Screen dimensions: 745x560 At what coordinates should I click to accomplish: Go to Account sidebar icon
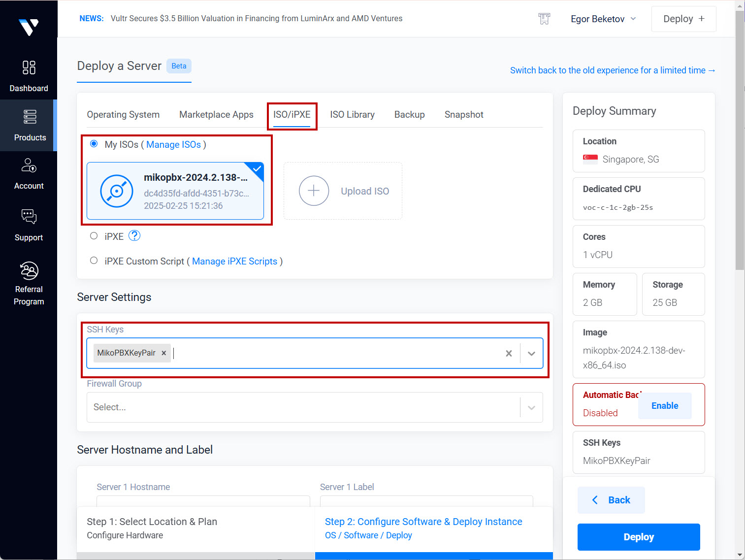pyautogui.click(x=29, y=165)
